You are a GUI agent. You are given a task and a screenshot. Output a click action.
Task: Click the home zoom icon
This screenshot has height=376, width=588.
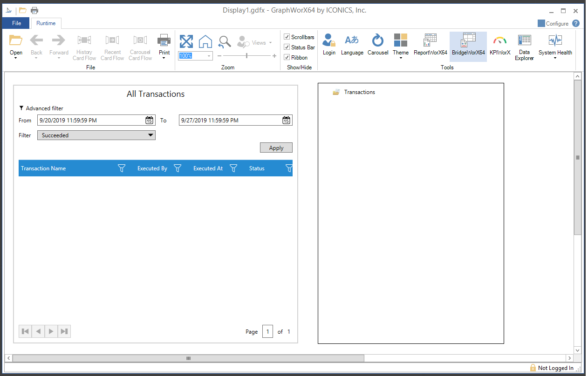[x=205, y=41]
